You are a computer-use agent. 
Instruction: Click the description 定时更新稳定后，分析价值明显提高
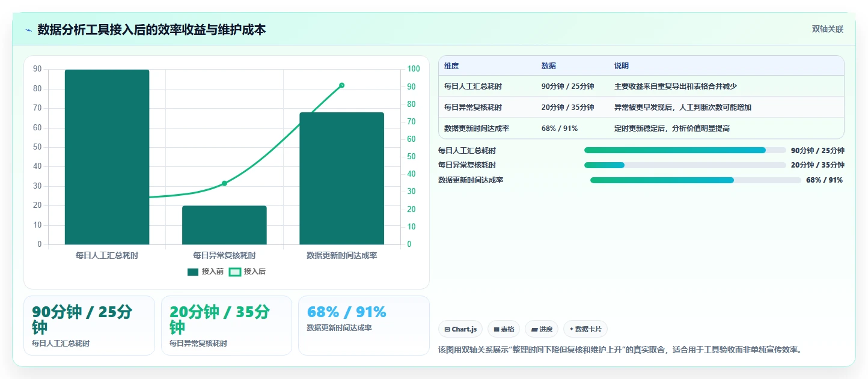tap(672, 129)
